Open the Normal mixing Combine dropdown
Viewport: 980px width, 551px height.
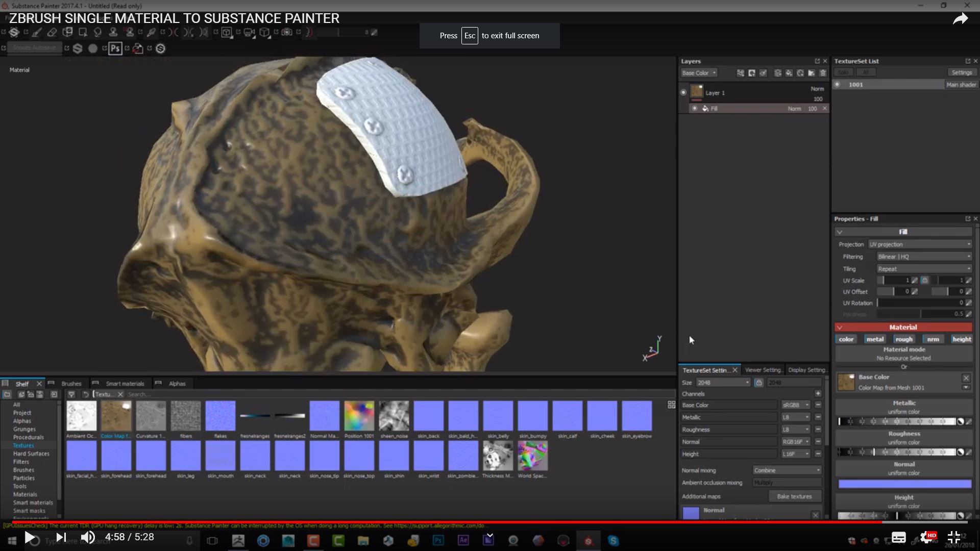point(787,470)
